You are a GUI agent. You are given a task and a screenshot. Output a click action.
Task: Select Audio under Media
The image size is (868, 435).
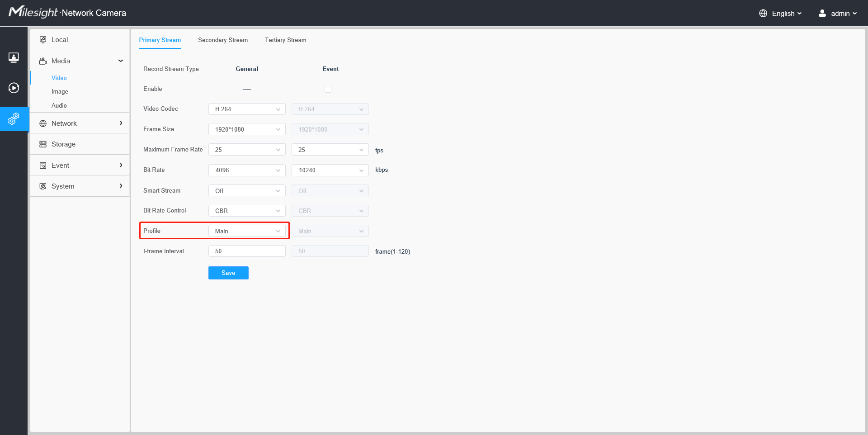[x=59, y=105]
